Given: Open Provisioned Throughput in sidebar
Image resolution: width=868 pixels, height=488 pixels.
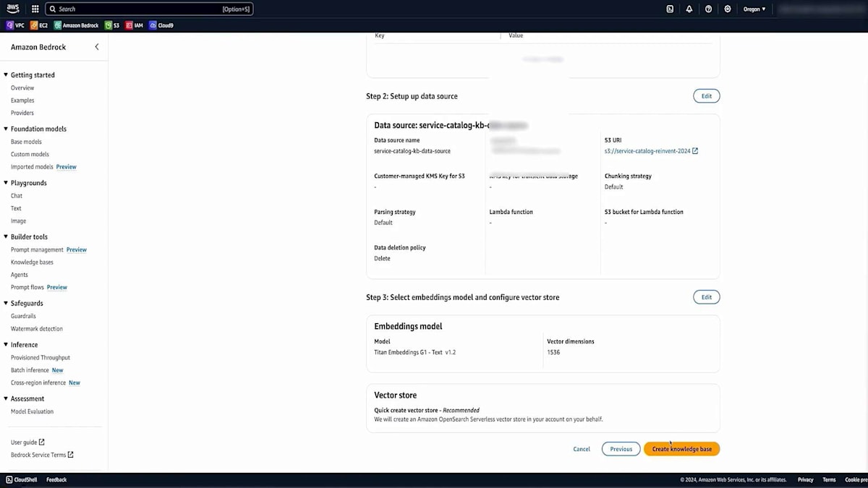Looking at the screenshot, I should [x=41, y=358].
